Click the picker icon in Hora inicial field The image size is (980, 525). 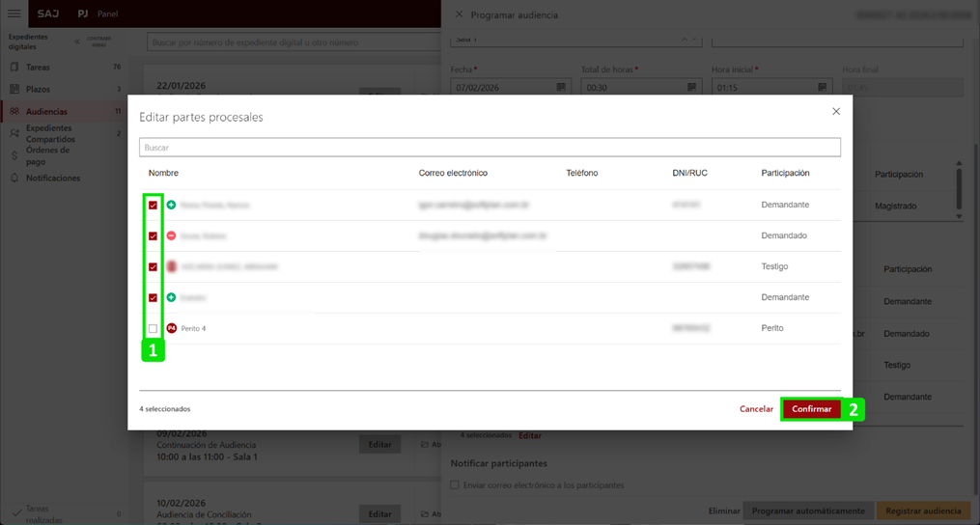(822, 88)
